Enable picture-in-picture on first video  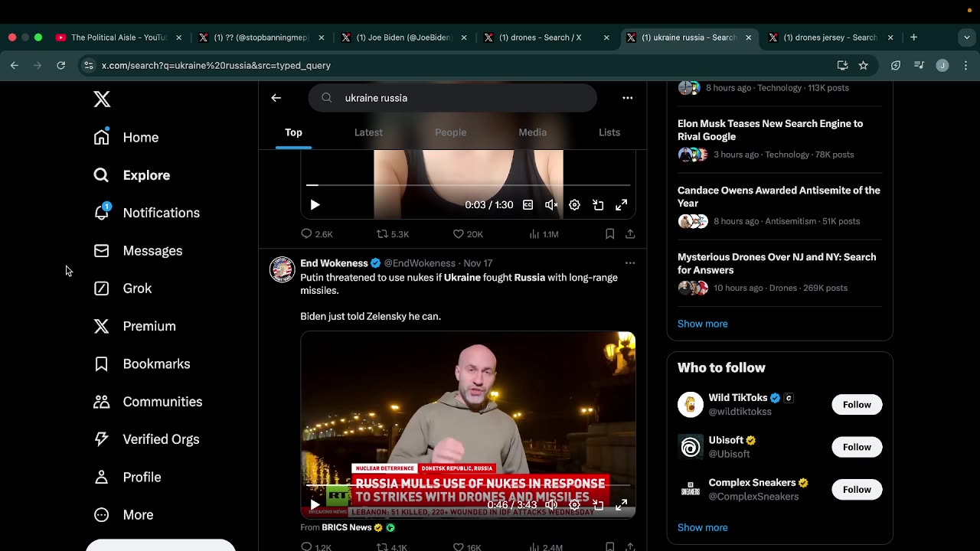tap(598, 205)
